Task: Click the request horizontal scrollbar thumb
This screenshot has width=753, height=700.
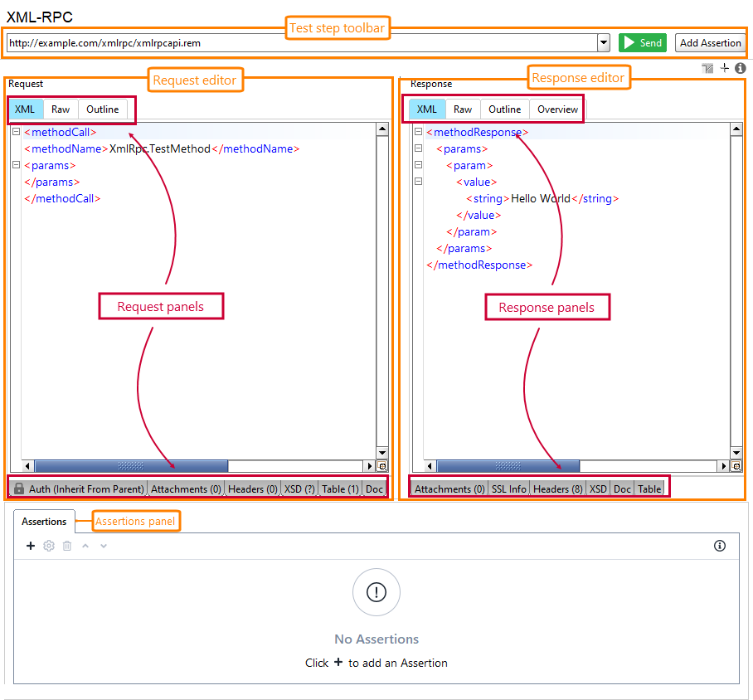Action: point(131,466)
